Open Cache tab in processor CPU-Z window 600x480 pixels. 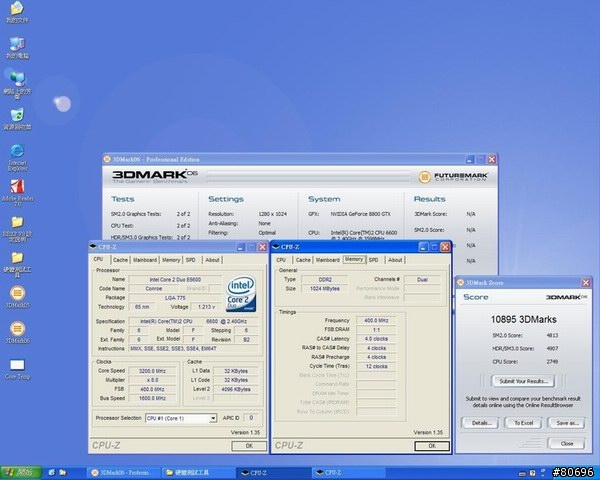[120, 260]
